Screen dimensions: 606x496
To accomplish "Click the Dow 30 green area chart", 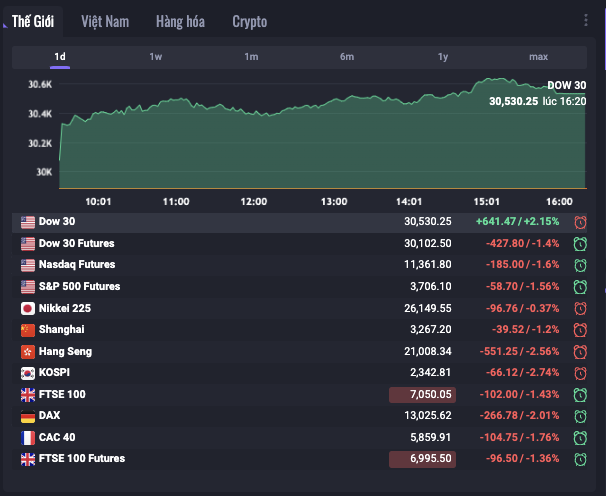I will (x=300, y=150).
